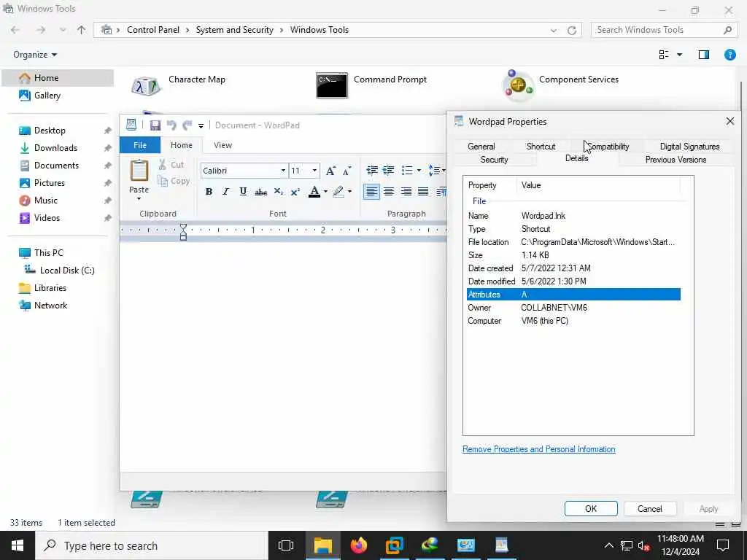Toggle Strikethrough formatting in WordPad

(260, 192)
